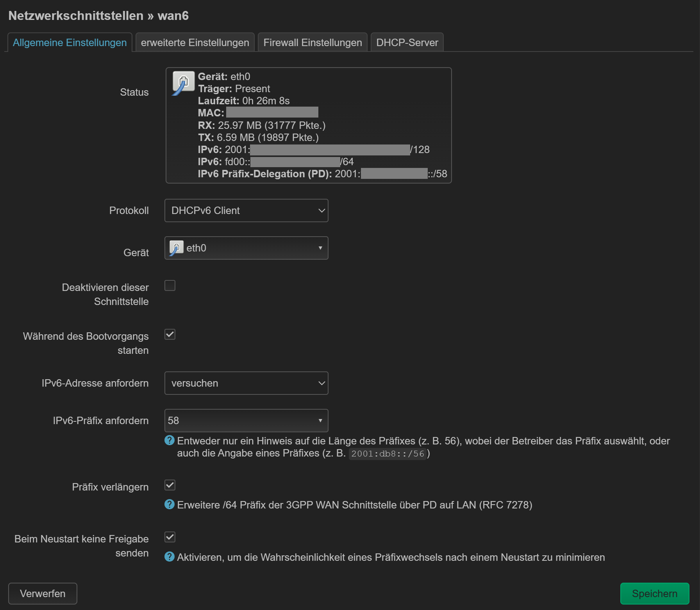Expand the IPv6-Präfix anfordern combo box arrow
This screenshot has width=700, height=610.
(320, 421)
